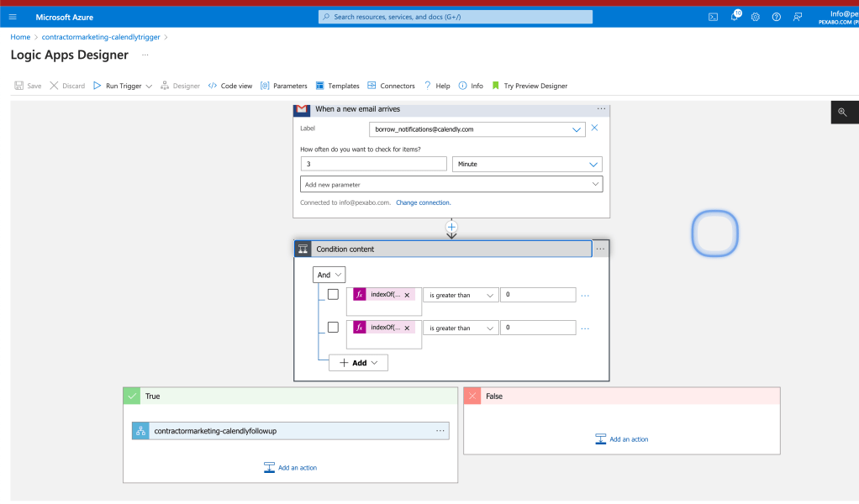Open the email trigger's ellipsis menu
Viewport: 859px width, 504px height.
tap(601, 109)
